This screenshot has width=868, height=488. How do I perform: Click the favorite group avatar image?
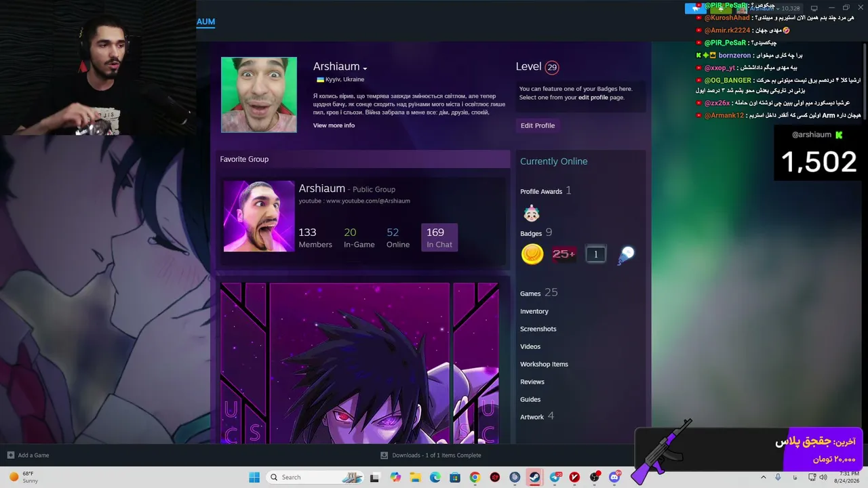259,216
